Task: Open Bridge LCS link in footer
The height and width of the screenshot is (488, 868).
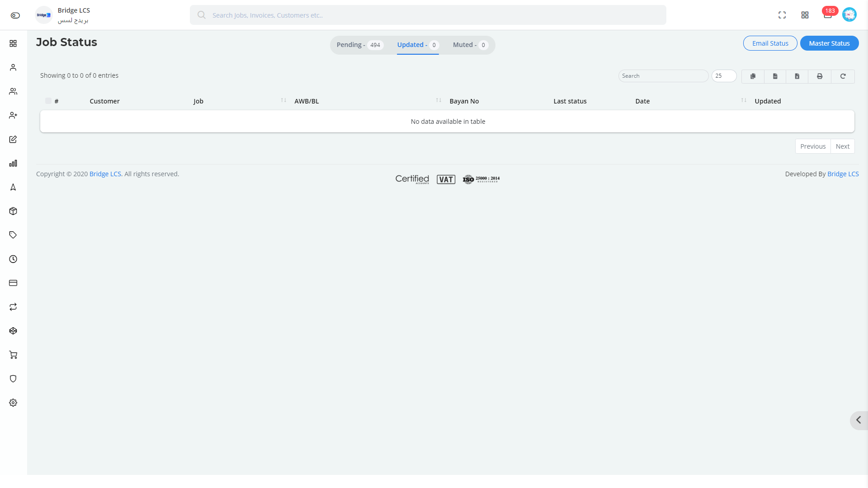Action: pyautogui.click(x=105, y=174)
